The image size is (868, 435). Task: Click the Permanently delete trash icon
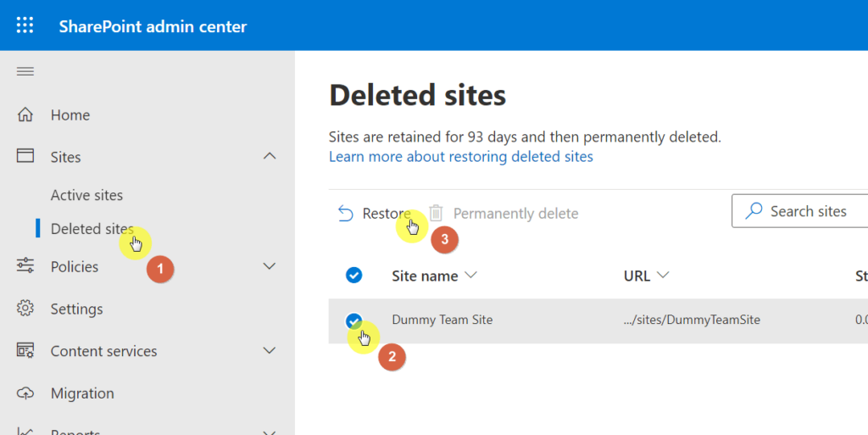pyautogui.click(x=436, y=213)
